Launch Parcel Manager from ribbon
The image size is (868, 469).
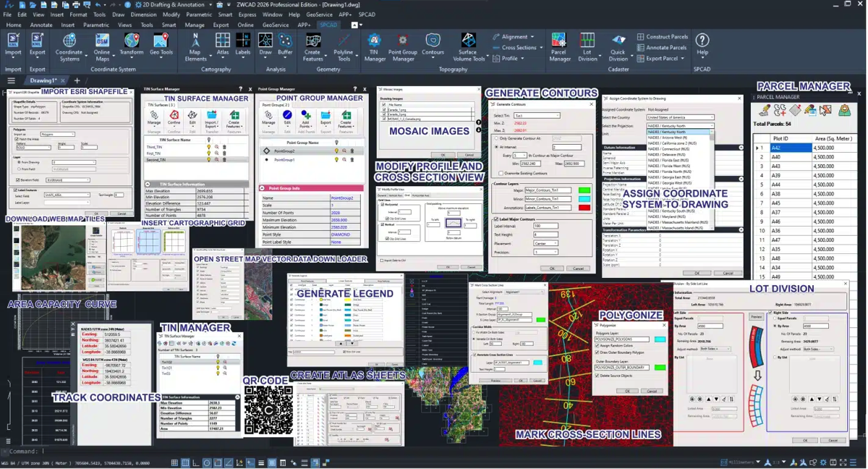tap(559, 46)
